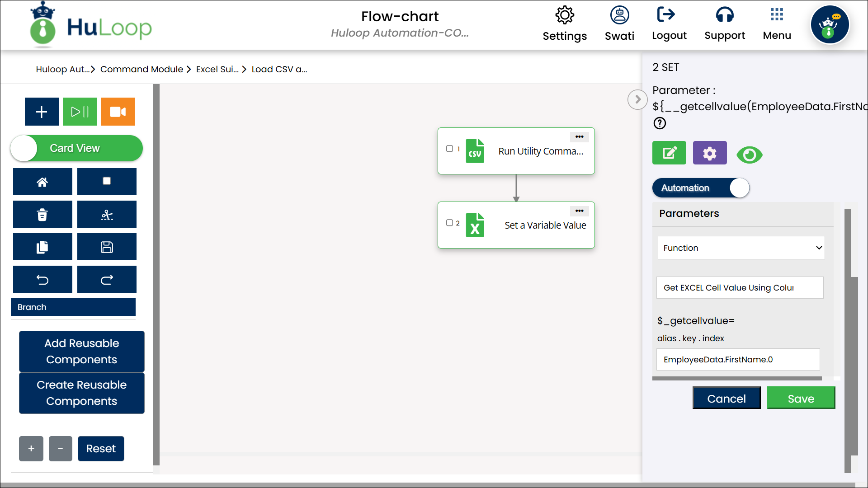The image size is (868, 488).
Task: Toggle the green eye visibility icon
Action: pos(749,155)
